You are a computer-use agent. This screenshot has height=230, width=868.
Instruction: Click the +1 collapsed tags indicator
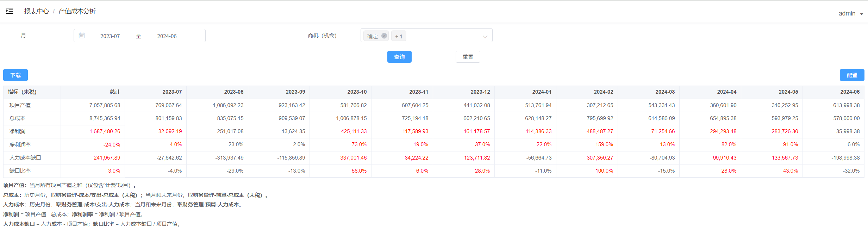tap(399, 36)
